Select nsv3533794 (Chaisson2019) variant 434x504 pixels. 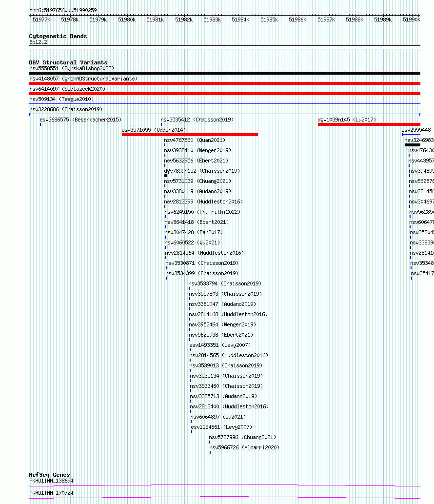[x=225, y=284]
